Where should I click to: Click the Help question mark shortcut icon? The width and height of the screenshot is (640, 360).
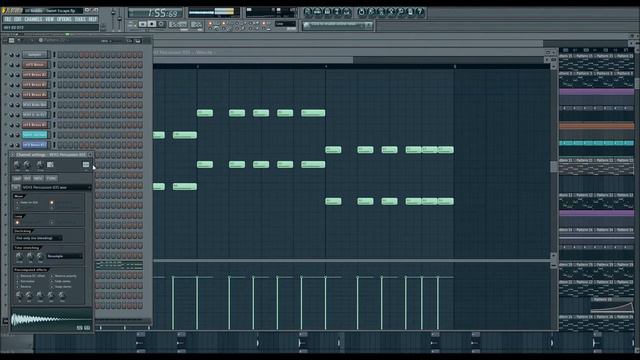point(420,12)
